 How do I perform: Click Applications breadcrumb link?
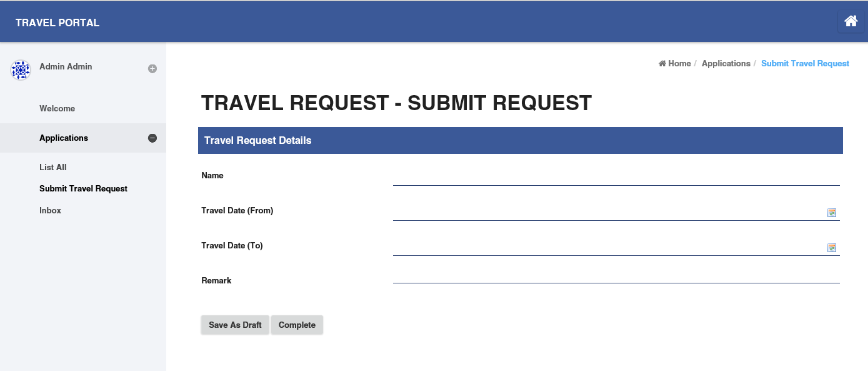pos(726,64)
